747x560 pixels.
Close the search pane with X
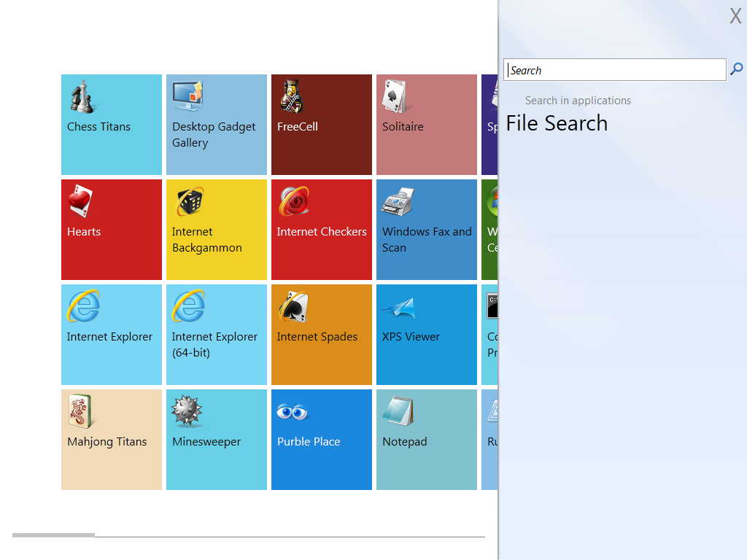tap(735, 16)
